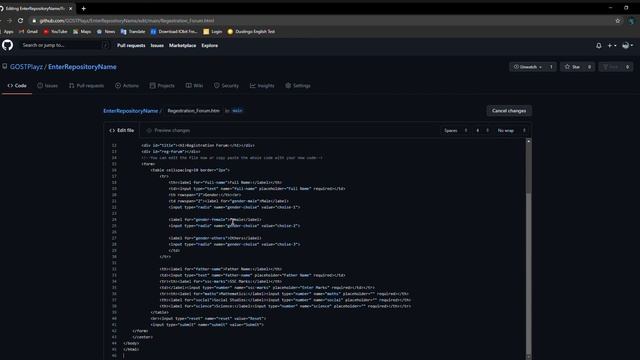Click the browser address bar URL
The width and height of the screenshot is (640, 360).
click(127, 20)
